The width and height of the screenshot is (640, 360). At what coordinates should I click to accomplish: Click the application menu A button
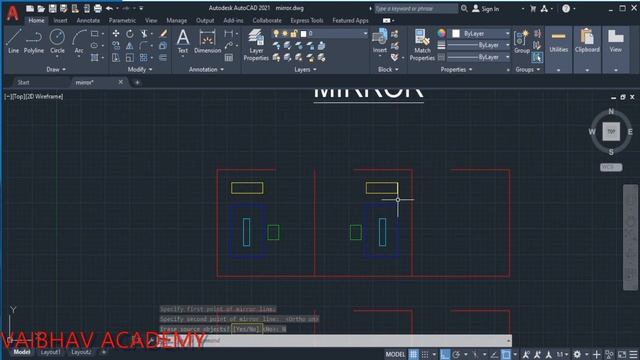(13, 14)
